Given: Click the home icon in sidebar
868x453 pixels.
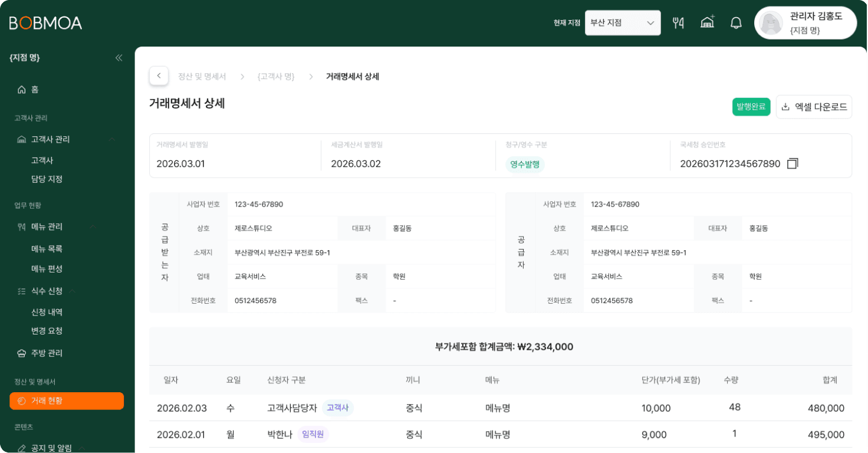Looking at the screenshot, I should pos(22,90).
